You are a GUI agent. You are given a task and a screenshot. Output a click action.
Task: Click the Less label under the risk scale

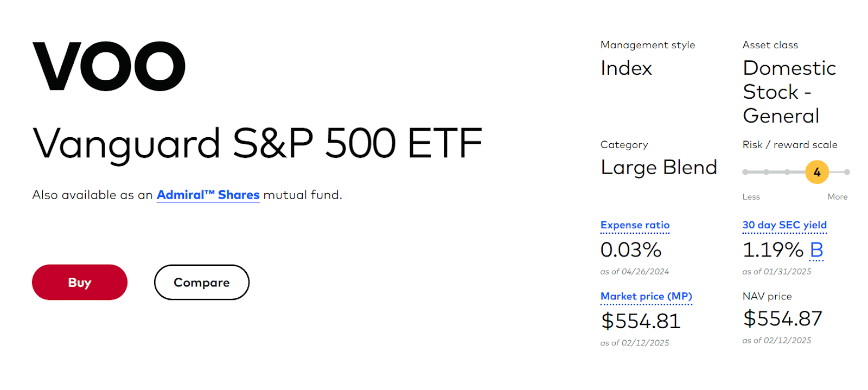(x=750, y=197)
